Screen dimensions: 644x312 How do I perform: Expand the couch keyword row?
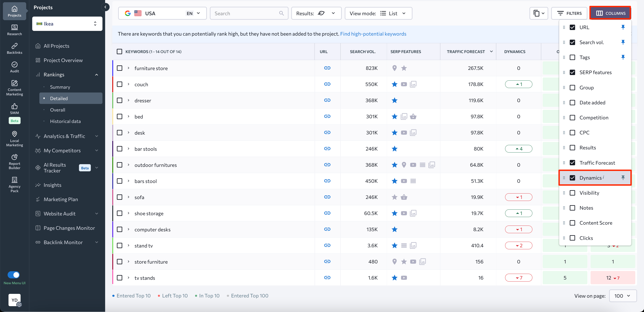tap(128, 84)
